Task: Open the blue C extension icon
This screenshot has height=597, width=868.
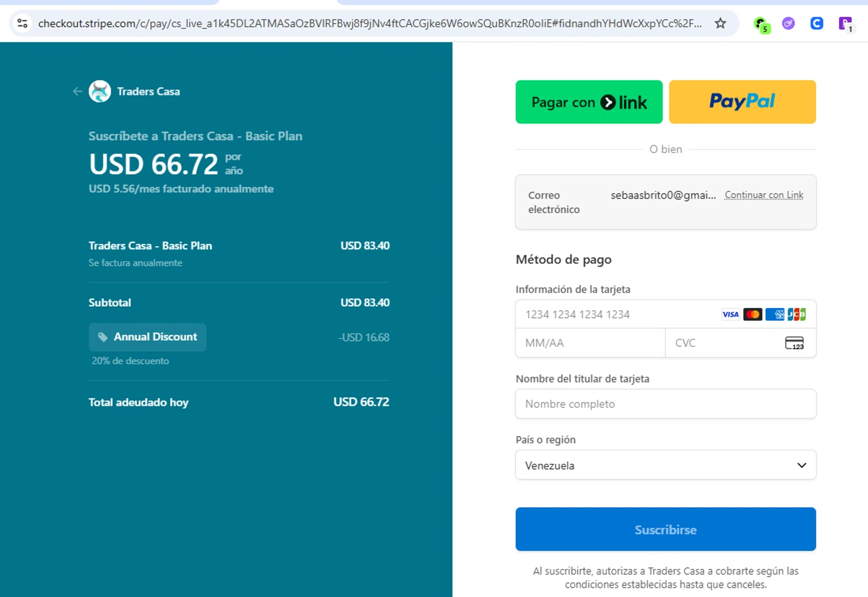Action: pyautogui.click(x=816, y=23)
